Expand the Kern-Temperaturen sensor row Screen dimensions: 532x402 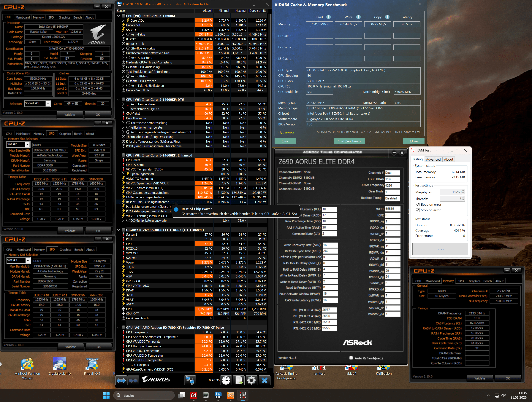123,104
